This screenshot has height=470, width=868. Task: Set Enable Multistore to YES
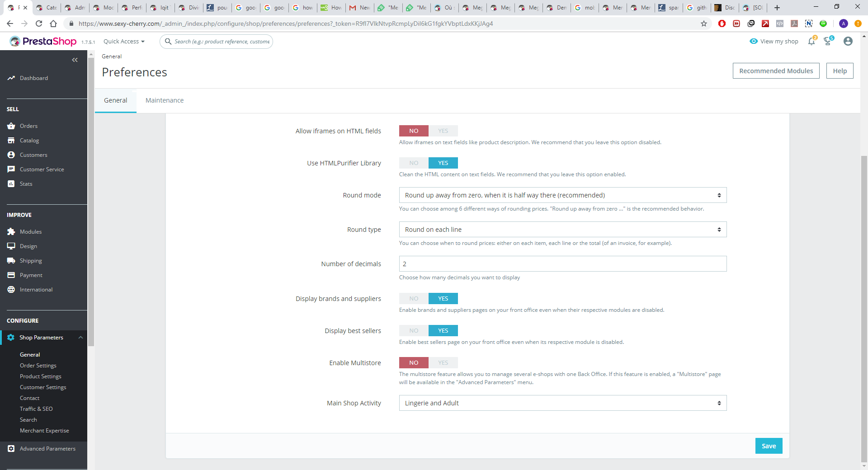pyautogui.click(x=443, y=363)
